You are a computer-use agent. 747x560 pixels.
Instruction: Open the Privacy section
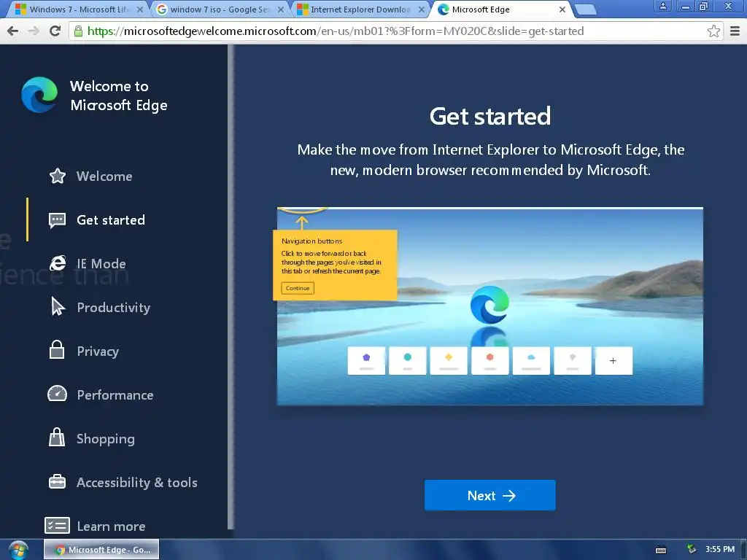point(98,351)
